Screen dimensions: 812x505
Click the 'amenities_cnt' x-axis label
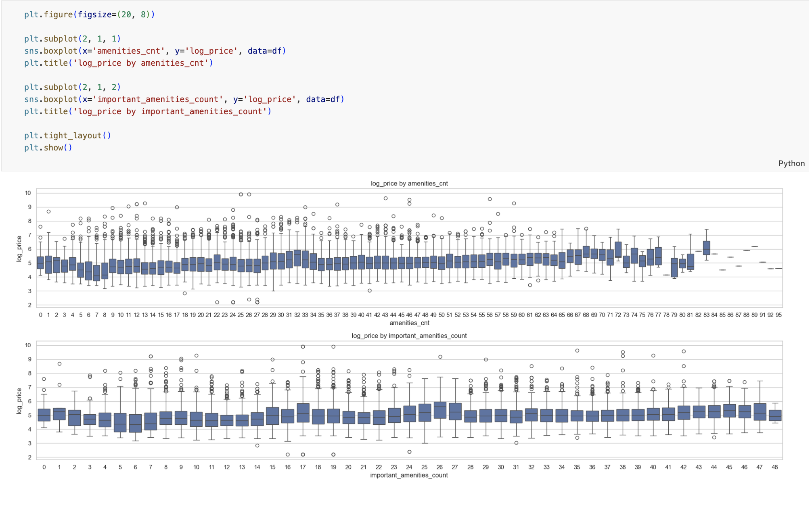409,323
